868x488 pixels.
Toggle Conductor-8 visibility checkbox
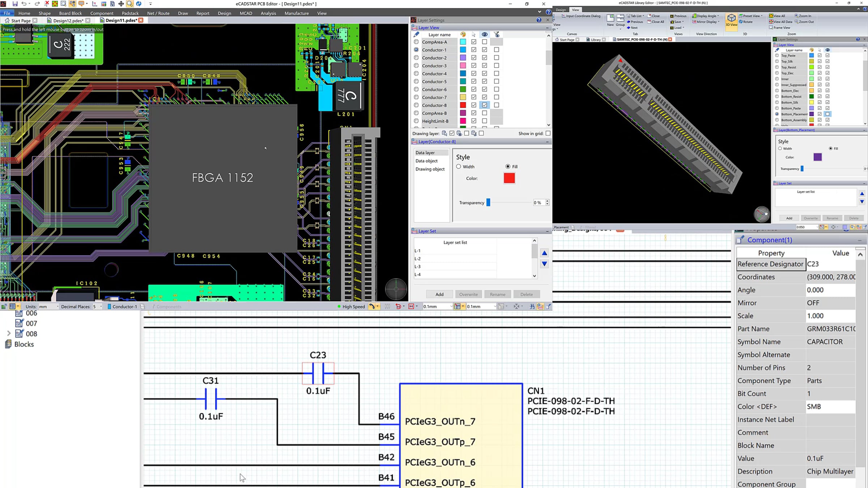coord(485,105)
